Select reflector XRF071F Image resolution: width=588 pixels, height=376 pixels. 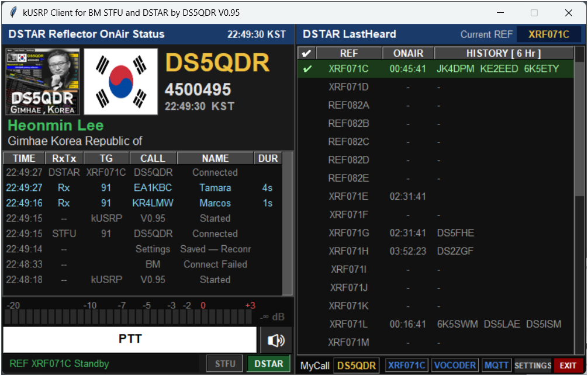(x=436, y=215)
